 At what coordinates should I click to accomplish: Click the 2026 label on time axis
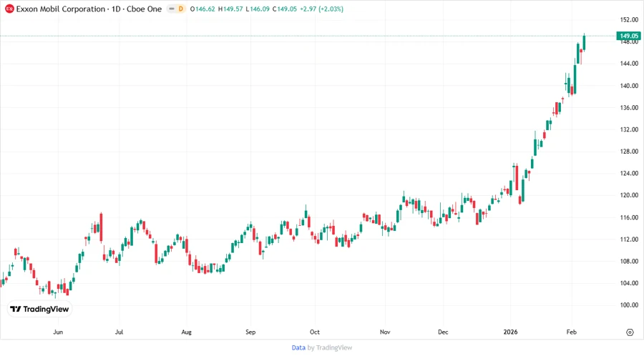[510, 332]
